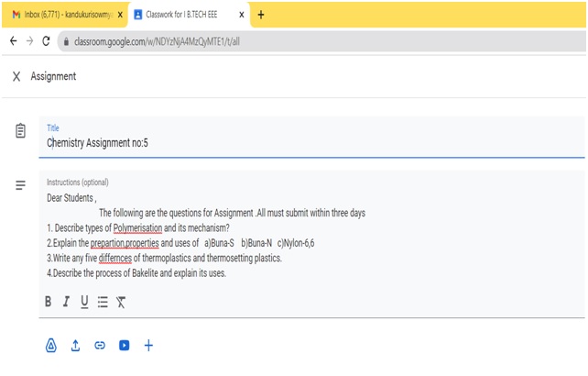The height and width of the screenshot is (376, 588).
Task: Click the plus icon to create attachment
Action: pyautogui.click(x=149, y=346)
